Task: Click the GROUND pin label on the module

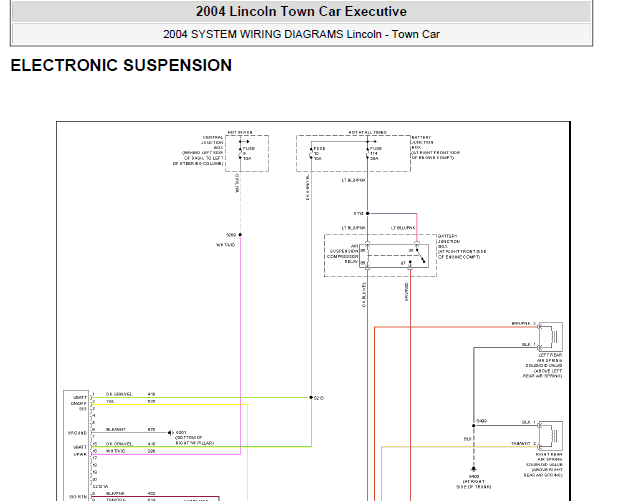Action: tap(78, 433)
